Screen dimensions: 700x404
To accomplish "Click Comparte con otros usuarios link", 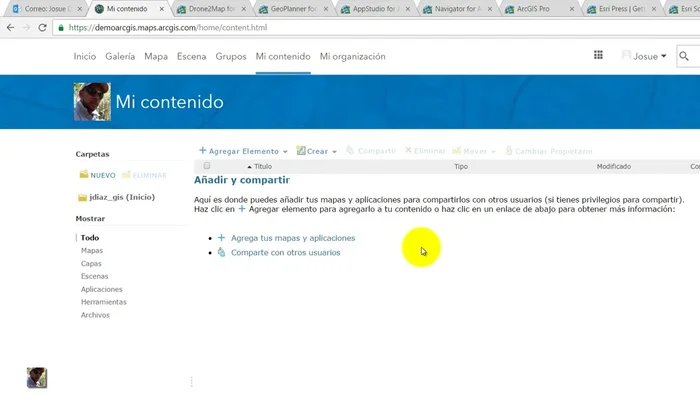I will [285, 252].
